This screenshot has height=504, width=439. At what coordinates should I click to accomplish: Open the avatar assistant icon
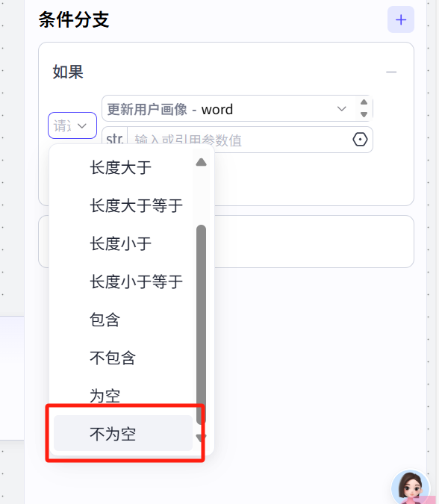tap(411, 488)
